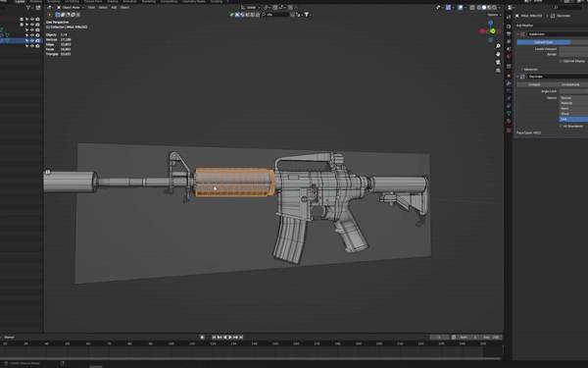
Task: Enable the All Boundaries checkbox
Action: [x=561, y=127]
